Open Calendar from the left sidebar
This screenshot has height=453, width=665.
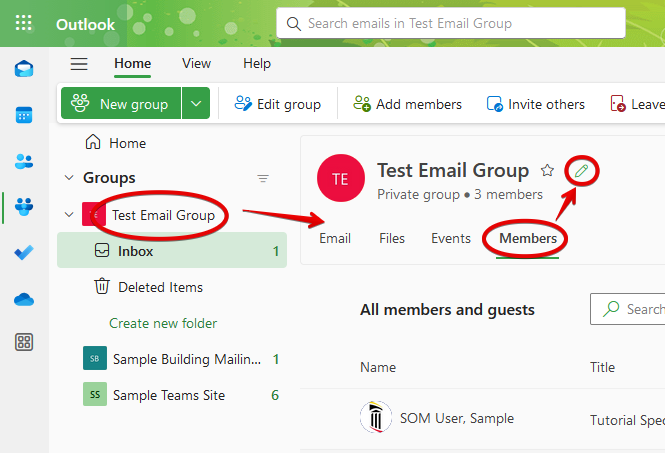pyautogui.click(x=24, y=115)
